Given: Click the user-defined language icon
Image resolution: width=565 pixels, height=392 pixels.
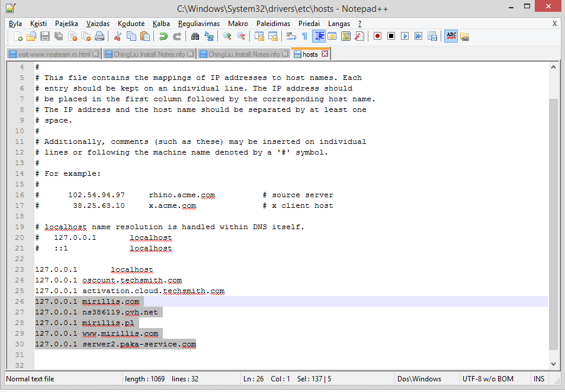Looking at the screenshot, I should coord(332,36).
